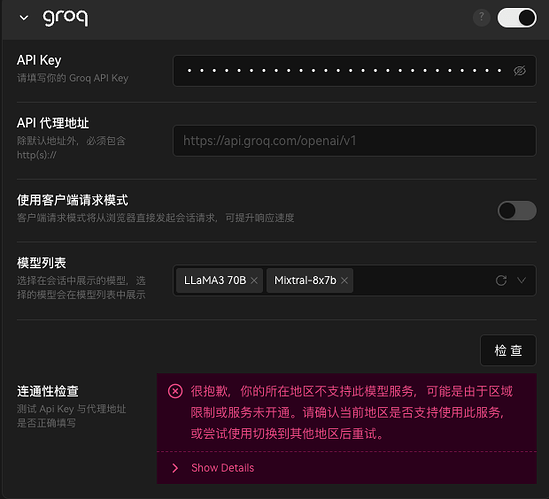Toggle the Groq provider enable switch
Image resolution: width=549 pixels, height=499 pixels.
[x=517, y=18]
